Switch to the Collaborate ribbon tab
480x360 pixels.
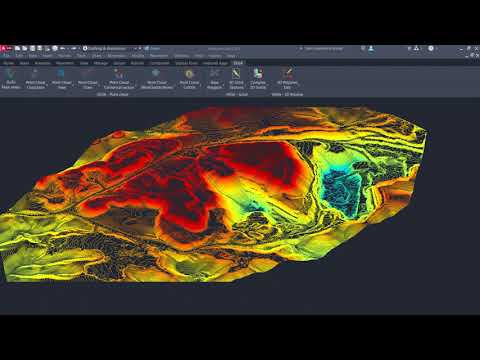point(159,63)
